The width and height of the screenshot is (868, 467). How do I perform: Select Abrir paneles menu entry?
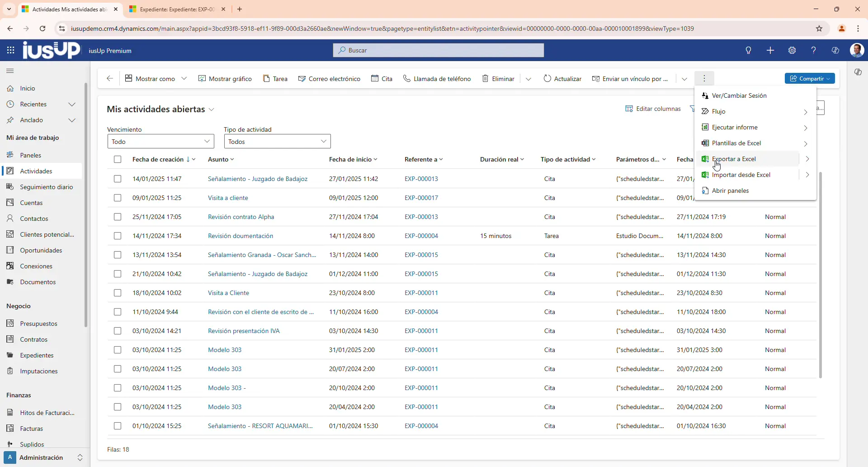[730, 191]
